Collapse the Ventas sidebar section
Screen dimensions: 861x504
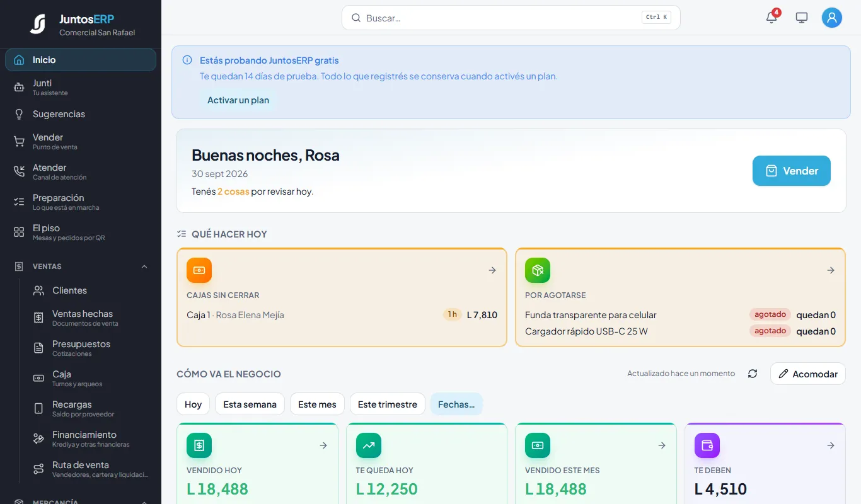tap(81, 266)
